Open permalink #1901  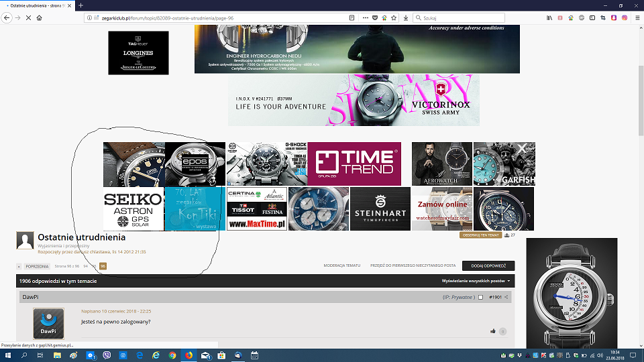point(495,297)
